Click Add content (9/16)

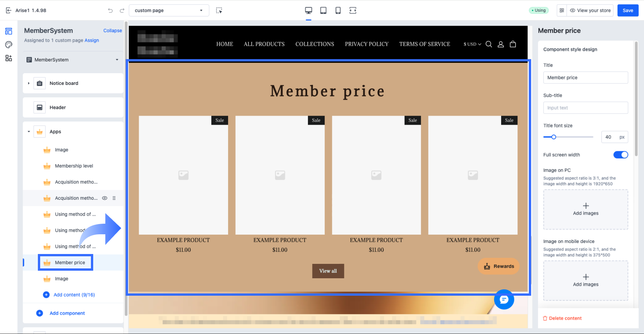tap(74, 295)
